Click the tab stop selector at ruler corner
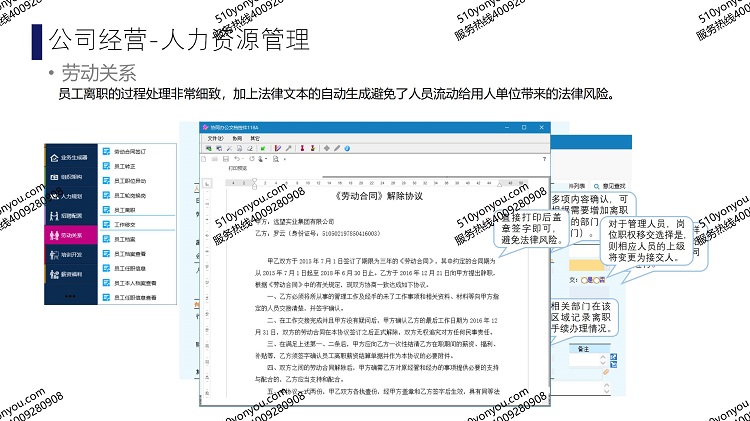The image size is (750, 421). tap(208, 181)
